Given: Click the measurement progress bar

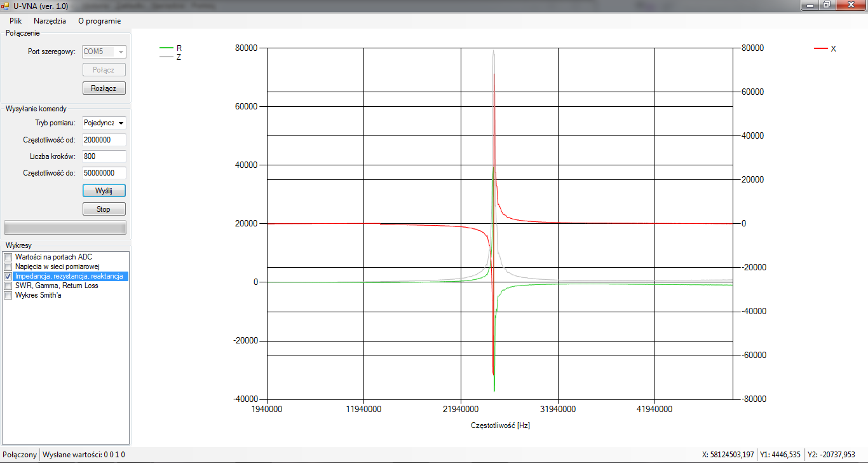Looking at the screenshot, I should click(65, 228).
